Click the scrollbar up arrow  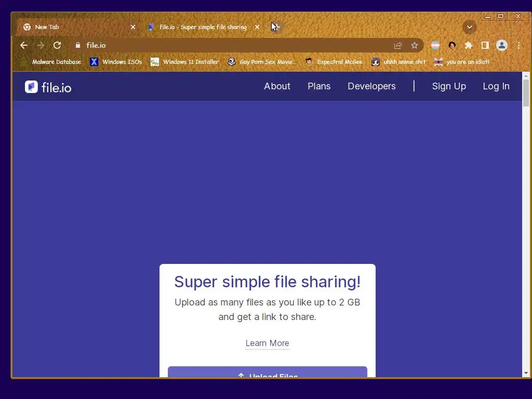(x=526, y=75)
